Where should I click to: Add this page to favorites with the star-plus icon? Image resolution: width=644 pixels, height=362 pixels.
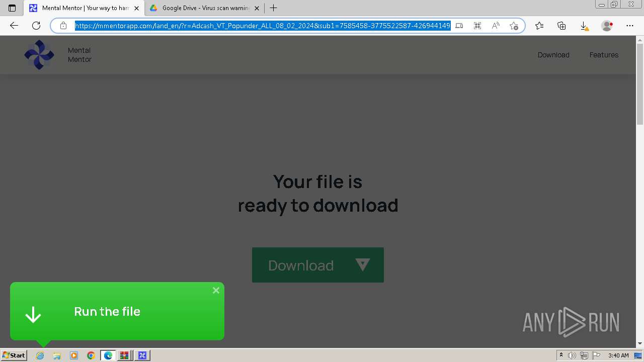pyautogui.click(x=514, y=26)
